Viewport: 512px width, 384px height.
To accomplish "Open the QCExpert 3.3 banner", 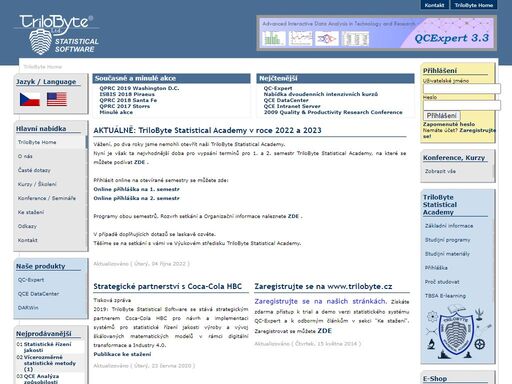I will 376,33.
